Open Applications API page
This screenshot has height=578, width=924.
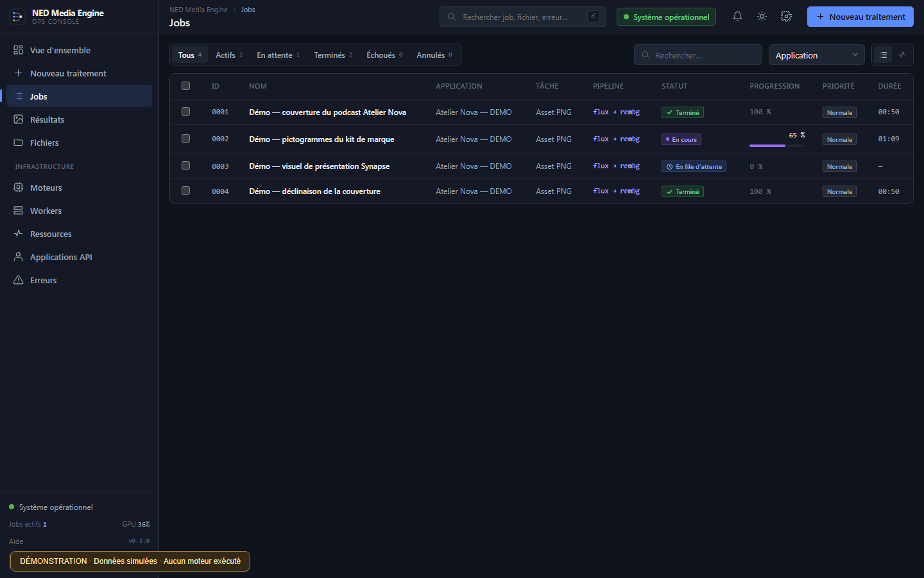(x=79, y=257)
